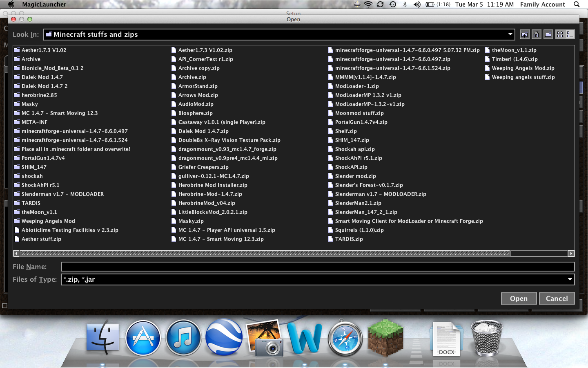Toggle tile view in the file chooser
Viewport: 588px width, 368px height.
(x=560, y=34)
